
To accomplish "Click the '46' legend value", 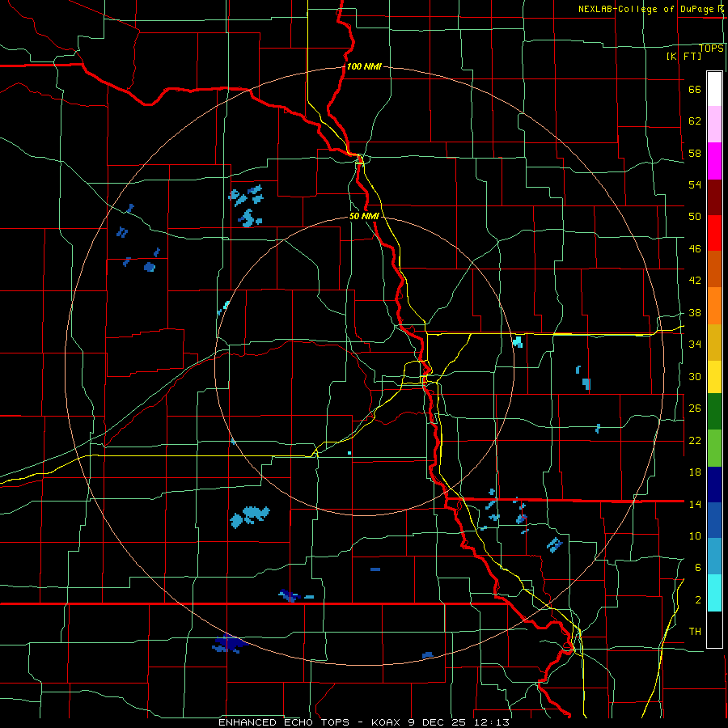I will pos(695,249).
